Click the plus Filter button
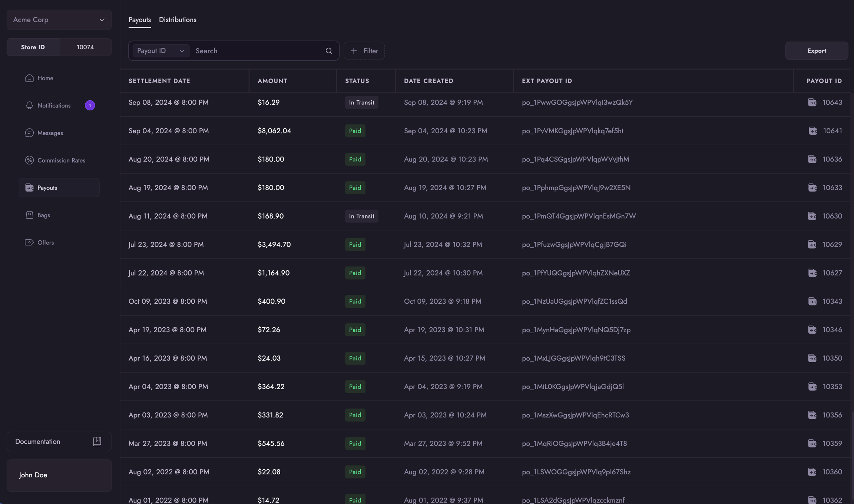Screen dimensions: 854x504 364,51
